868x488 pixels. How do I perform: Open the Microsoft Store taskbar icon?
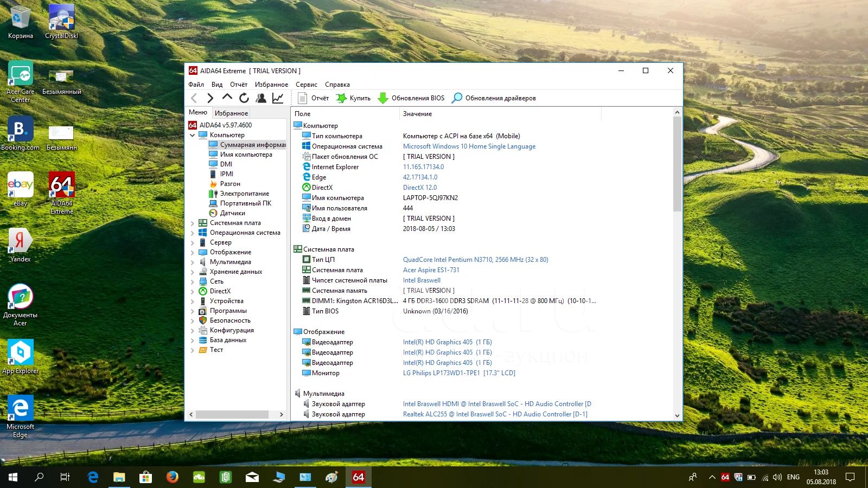[145, 477]
